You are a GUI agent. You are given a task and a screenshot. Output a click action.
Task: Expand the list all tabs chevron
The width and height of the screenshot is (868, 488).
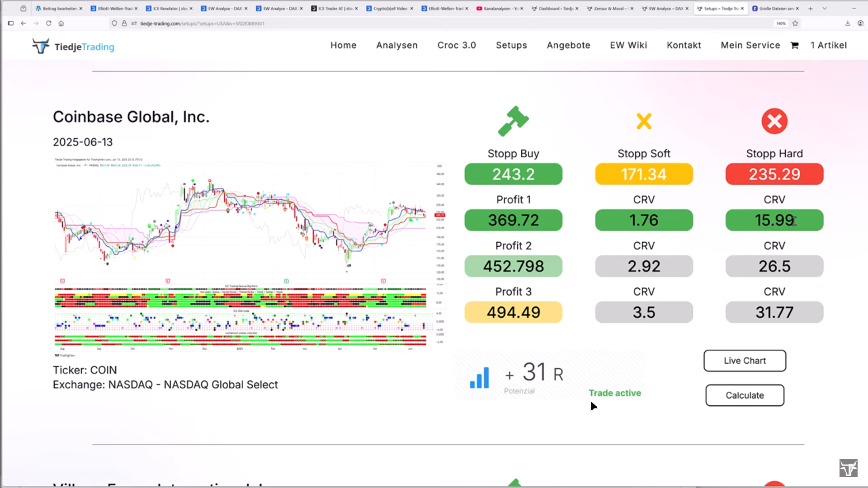tap(825, 8)
